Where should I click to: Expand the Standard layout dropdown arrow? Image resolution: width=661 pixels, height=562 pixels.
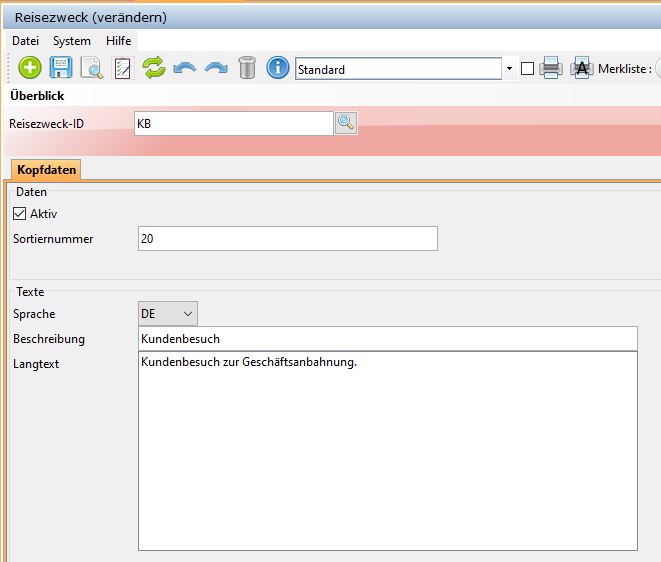tap(509, 69)
